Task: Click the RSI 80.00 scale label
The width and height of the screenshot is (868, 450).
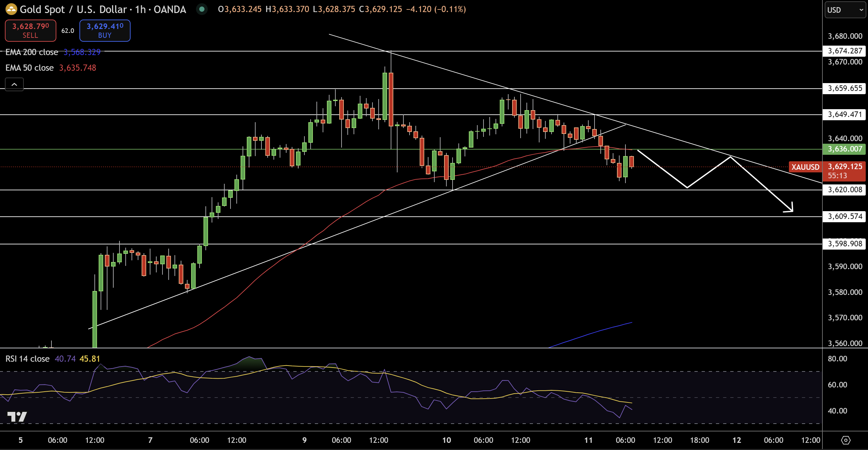Action: click(x=837, y=358)
